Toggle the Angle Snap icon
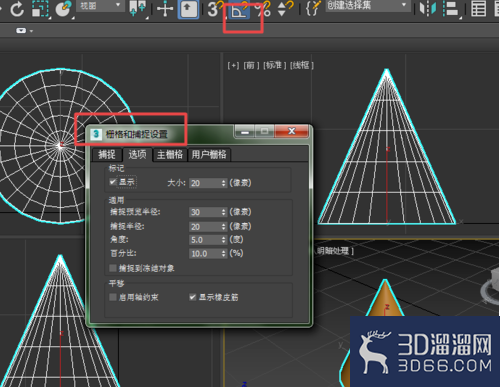 point(239,9)
